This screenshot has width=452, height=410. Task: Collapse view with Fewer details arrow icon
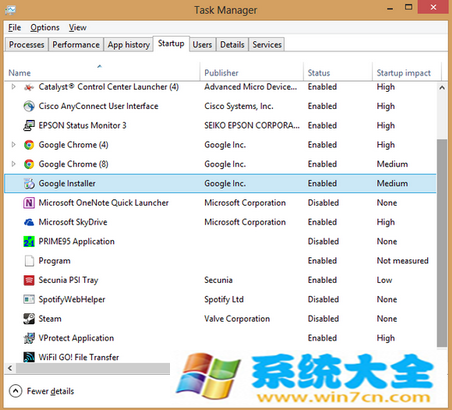click(15, 391)
